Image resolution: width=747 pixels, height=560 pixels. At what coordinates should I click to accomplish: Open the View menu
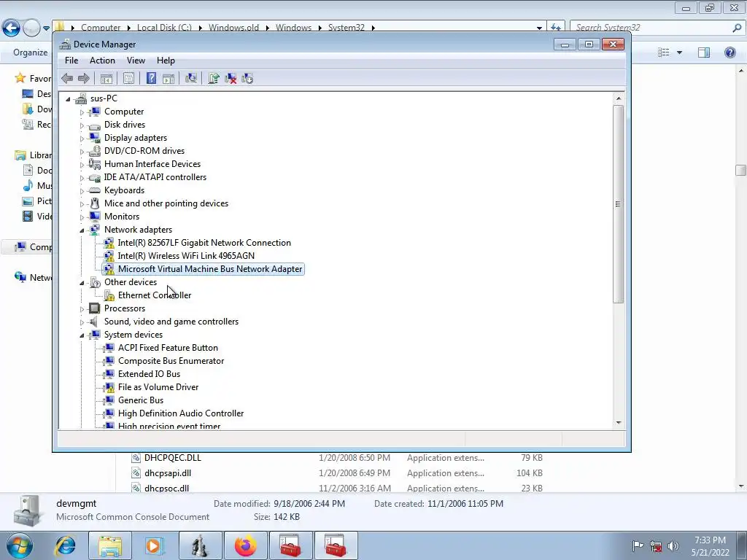click(136, 61)
